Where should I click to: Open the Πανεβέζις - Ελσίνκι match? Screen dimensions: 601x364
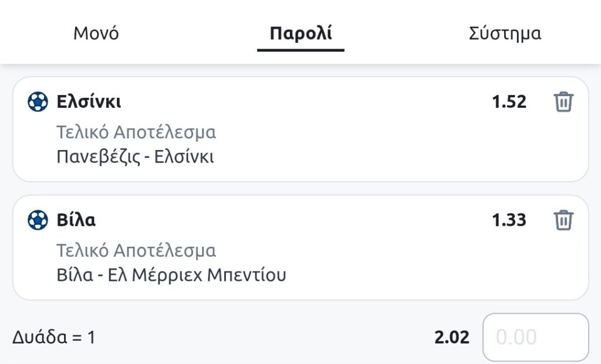click(135, 157)
